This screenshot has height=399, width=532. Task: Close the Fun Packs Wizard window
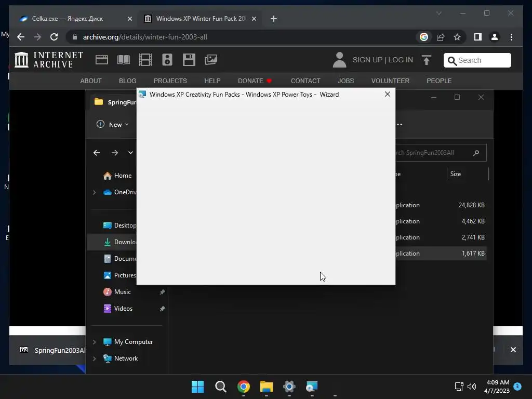tap(388, 95)
